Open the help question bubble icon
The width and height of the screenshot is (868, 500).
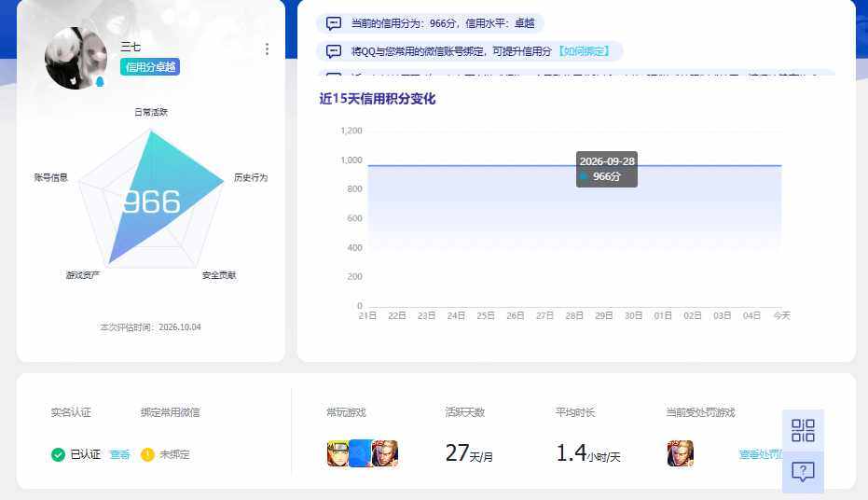803,472
